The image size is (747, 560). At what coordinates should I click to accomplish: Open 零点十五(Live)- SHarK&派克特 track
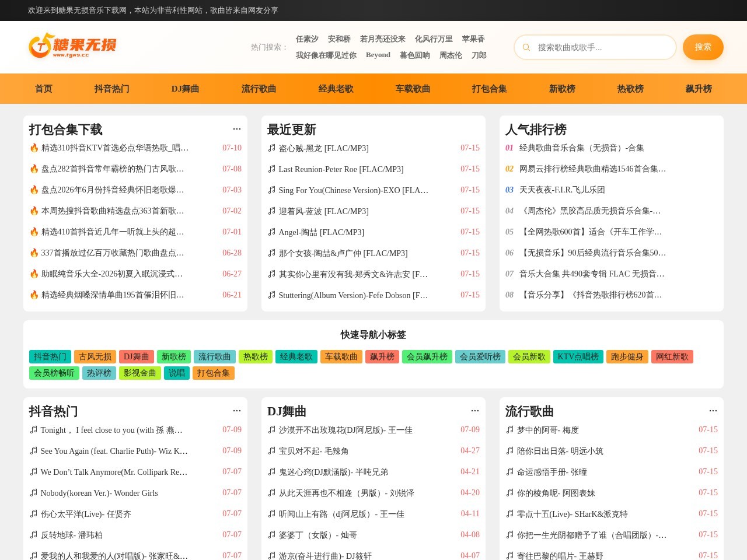[573, 514]
